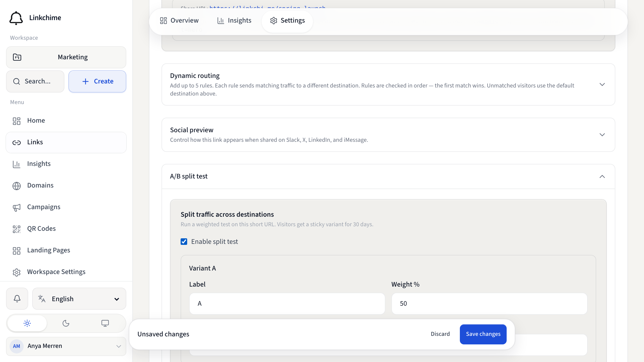This screenshot has height=362, width=644.
Task: Click the Settings tab gear icon
Action: click(x=274, y=21)
